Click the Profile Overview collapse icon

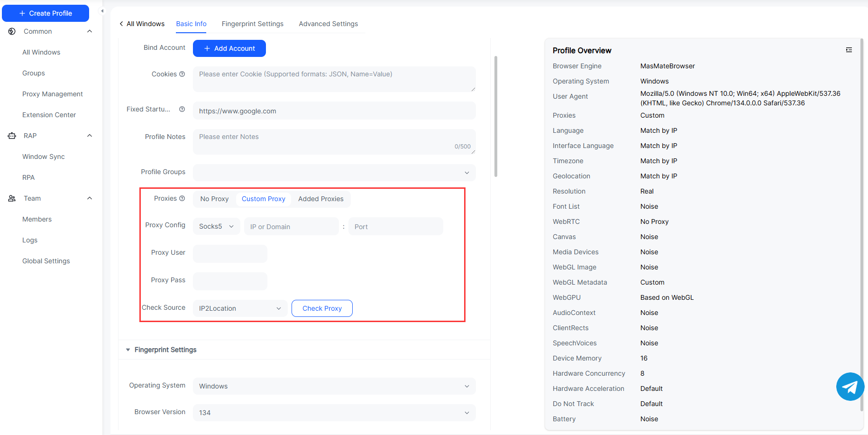point(849,50)
